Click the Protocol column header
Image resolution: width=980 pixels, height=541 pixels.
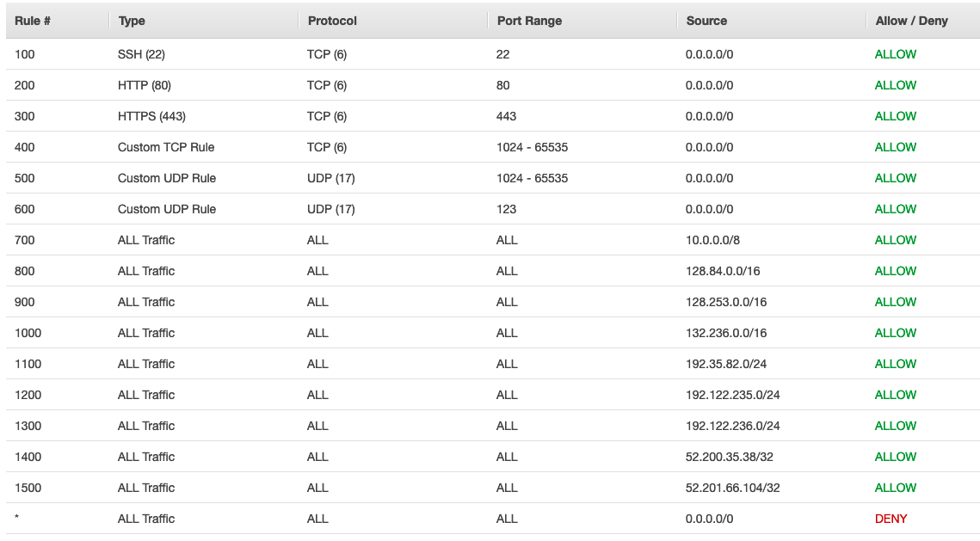point(332,21)
